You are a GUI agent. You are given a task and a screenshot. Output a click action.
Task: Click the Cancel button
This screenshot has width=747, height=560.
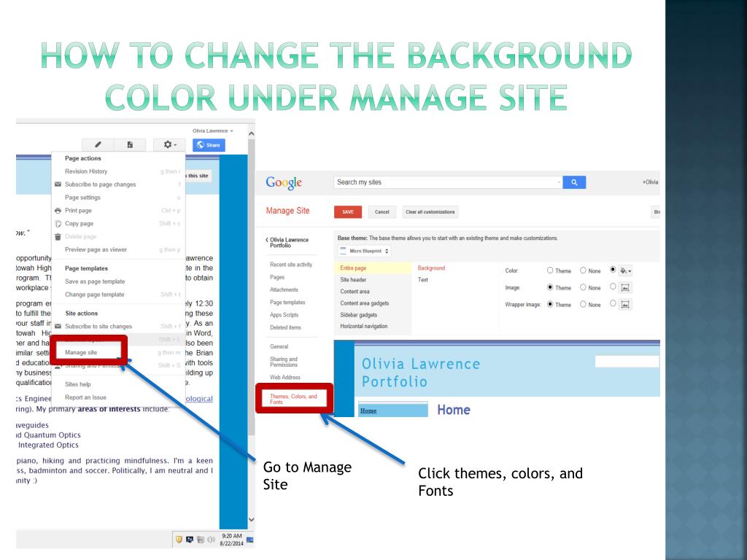382,212
